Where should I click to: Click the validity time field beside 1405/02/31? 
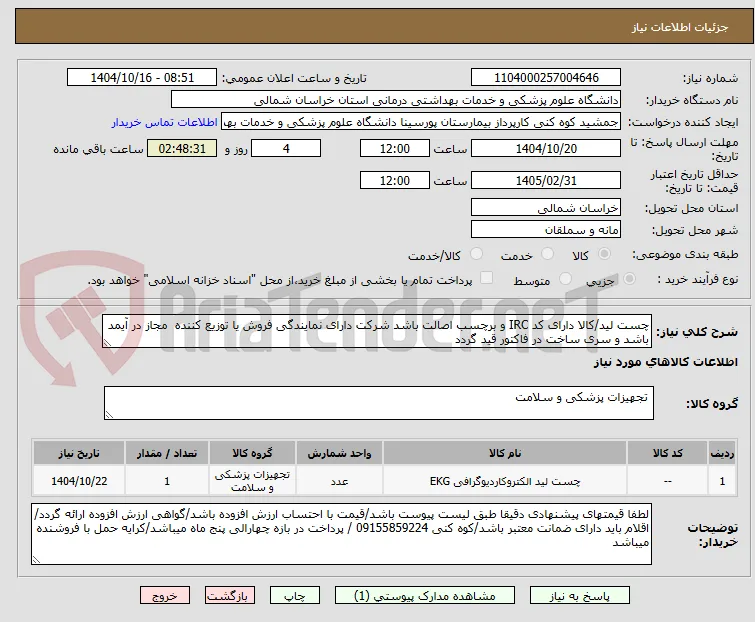(x=395, y=181)
